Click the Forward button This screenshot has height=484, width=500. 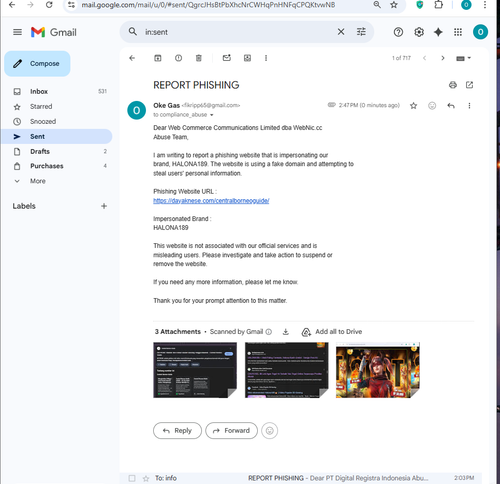232,431
